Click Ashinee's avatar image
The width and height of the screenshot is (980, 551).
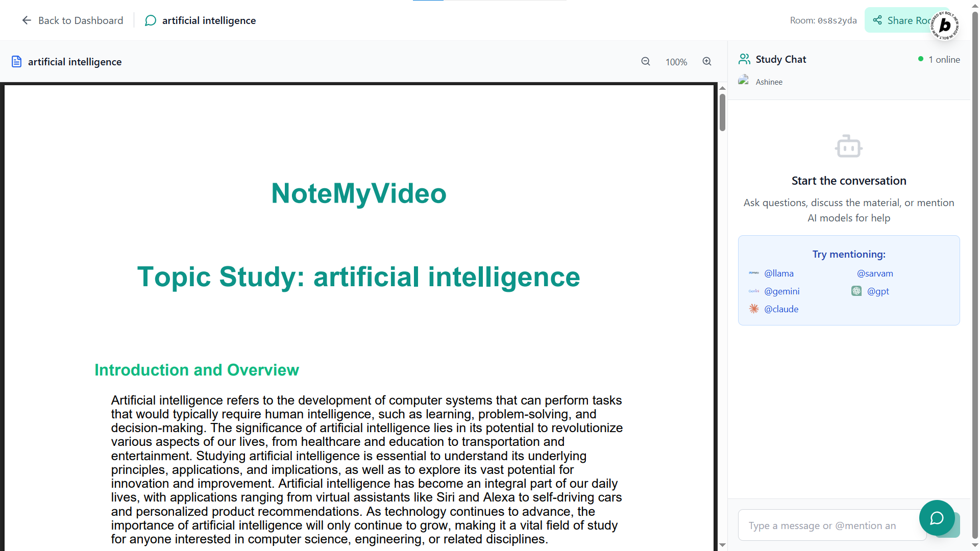(744, 81)
